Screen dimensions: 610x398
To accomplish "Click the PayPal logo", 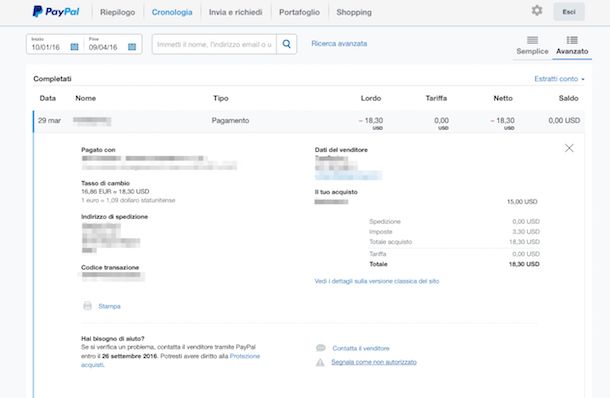I will 56,12.
